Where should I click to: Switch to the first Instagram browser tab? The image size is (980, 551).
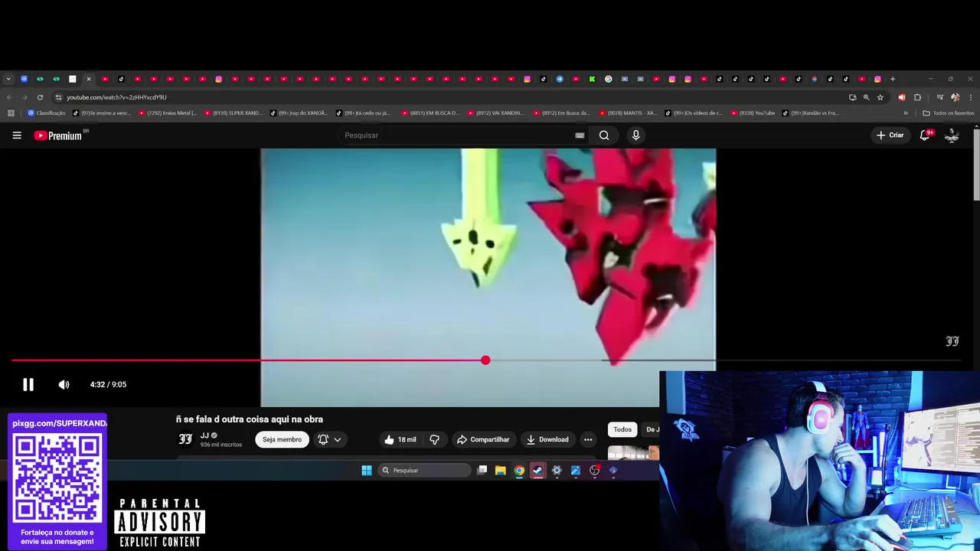click(x=218, y=79)
